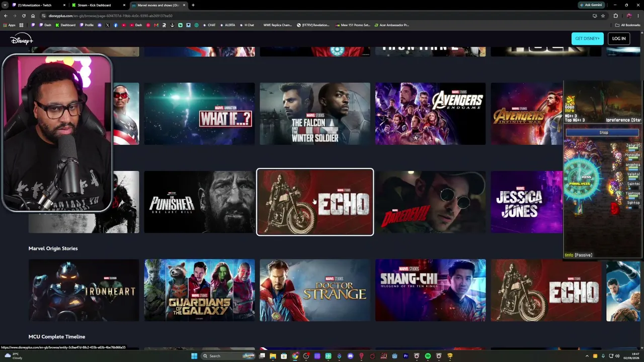Go back to the previous browser page
644x362 pixels.
tap(6, 16)
